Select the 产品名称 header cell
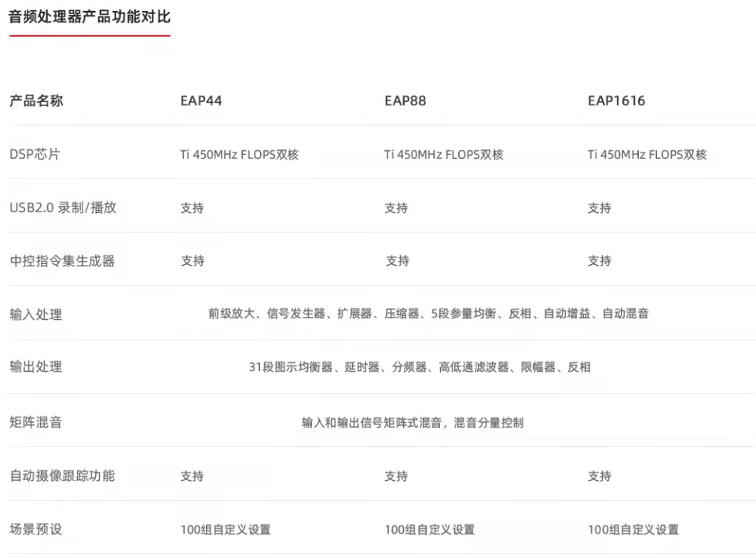Screen dimensions: 756x558 point(36,101)
